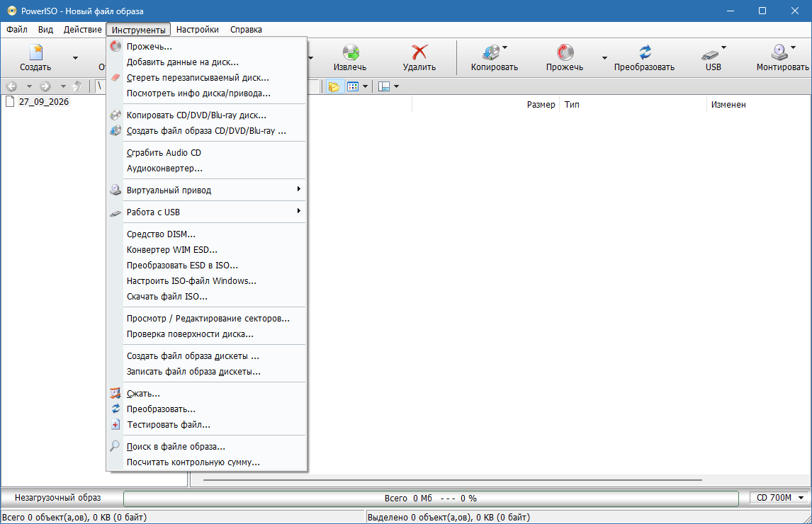
Task: Click the layout pane icon
Action: (384, 86)
